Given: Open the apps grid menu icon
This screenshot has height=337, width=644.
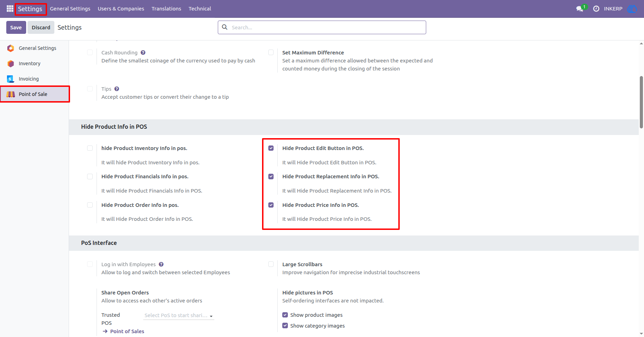Looking at the screenshot, I should (10, 9).
